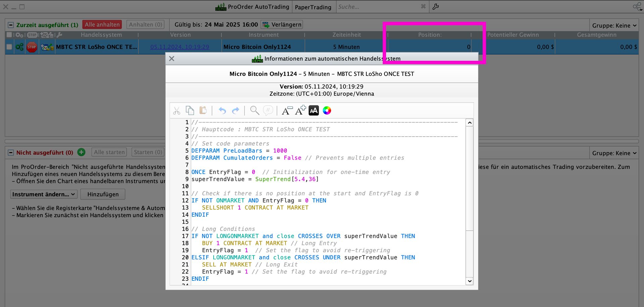Open the syntax color wheel settings
Viewport: 644px width, 307px height.
(327, 111)
